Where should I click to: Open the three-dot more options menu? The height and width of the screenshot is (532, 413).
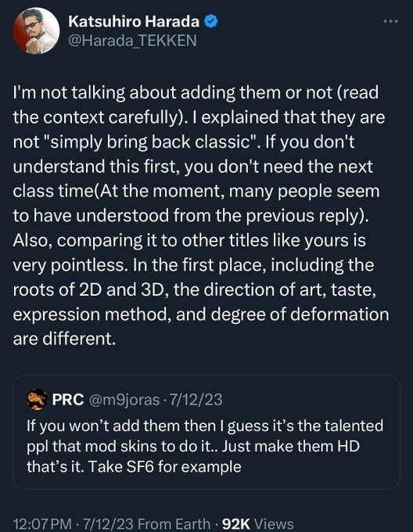pyautogui.click(x=390, y=21)
